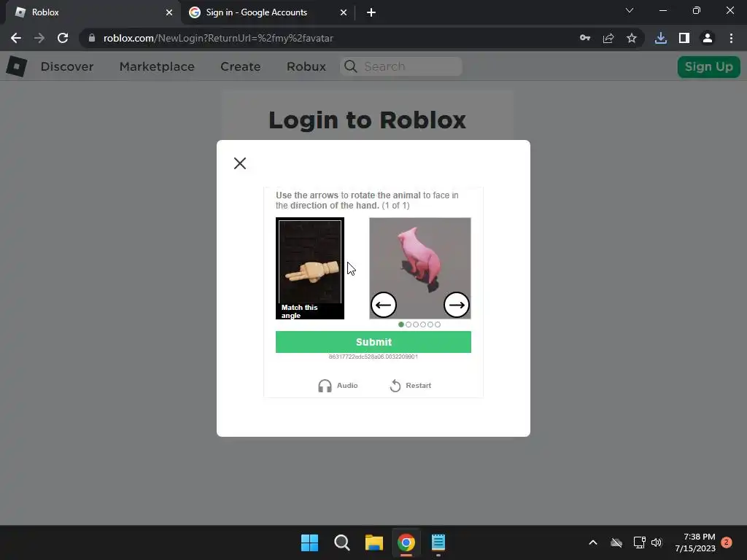Image resolution: width=747 pixels, height=560 pixels.
Task: Open the Chrome downloads icon
Action: tap(661, 38)
